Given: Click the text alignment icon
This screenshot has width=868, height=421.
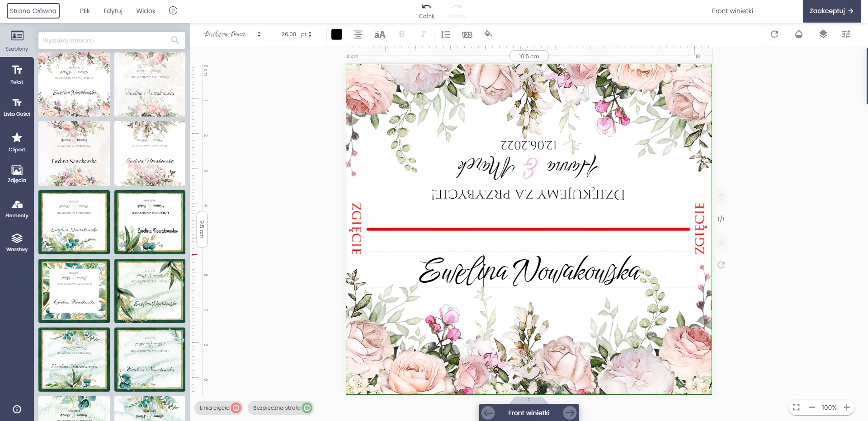Looking at the screenshot, I should point(358,34).
